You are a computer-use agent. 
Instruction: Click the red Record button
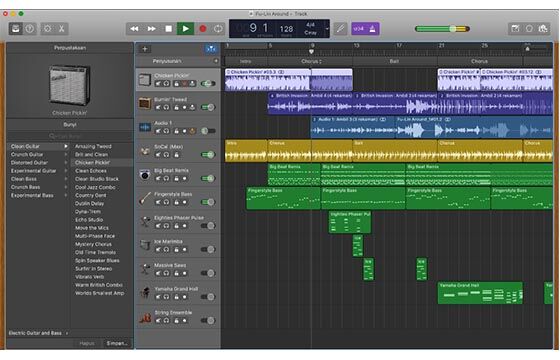pyautogui.click(x=202, y=29)
